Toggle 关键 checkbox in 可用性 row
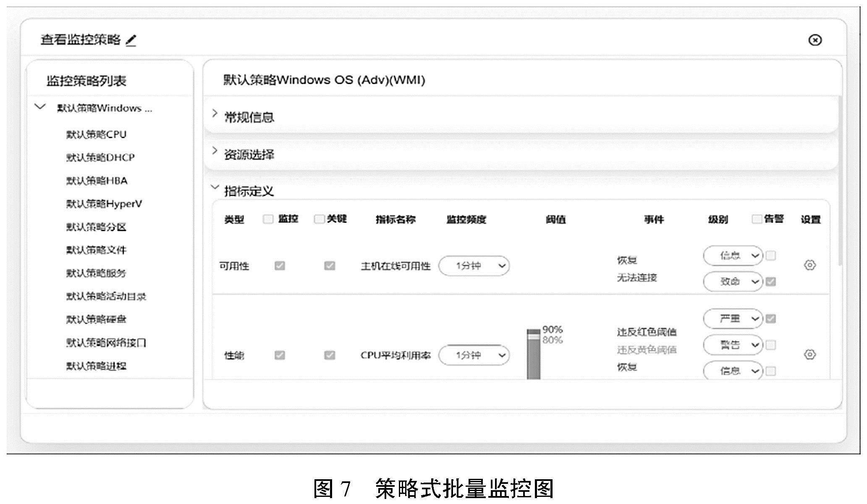Viewport: 867px width, 504px height. (330, 266)
